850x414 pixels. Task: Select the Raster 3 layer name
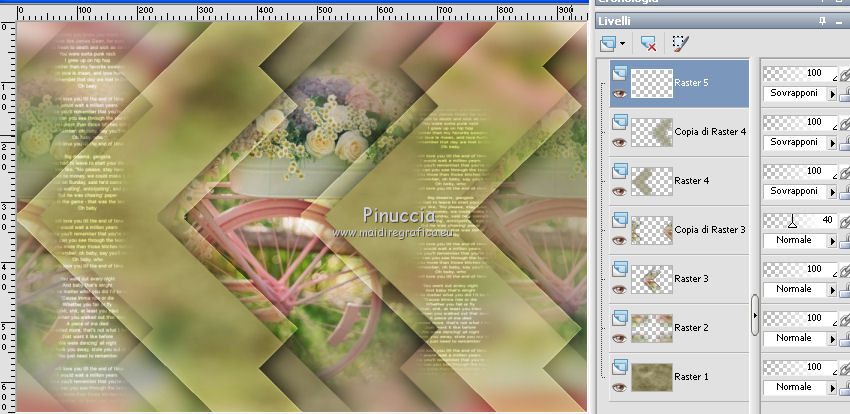click(x=691, y=279)
